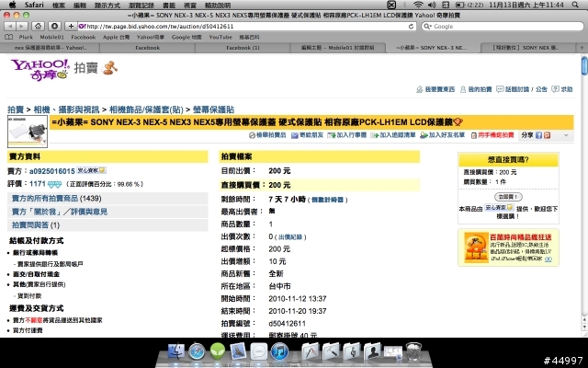Click the 相機、攝影與視訊 breadcrumb link
Screen dimensions: 588x368
66,109
